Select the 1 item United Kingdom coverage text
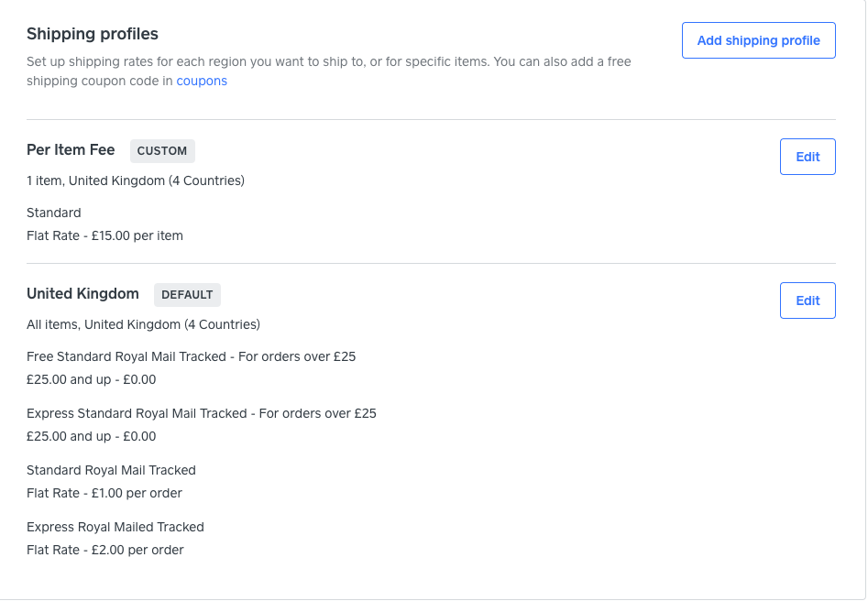 click(x=136, y=180)
